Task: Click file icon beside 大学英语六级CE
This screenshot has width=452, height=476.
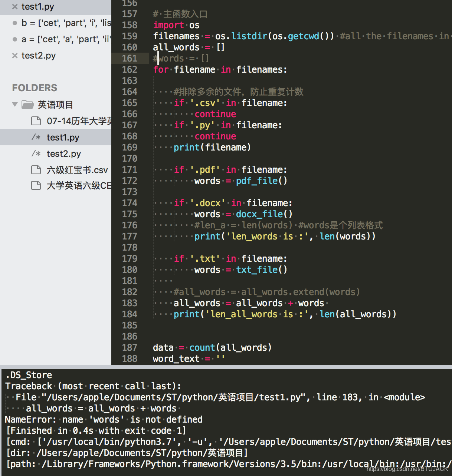Action: tap(36, 185)
